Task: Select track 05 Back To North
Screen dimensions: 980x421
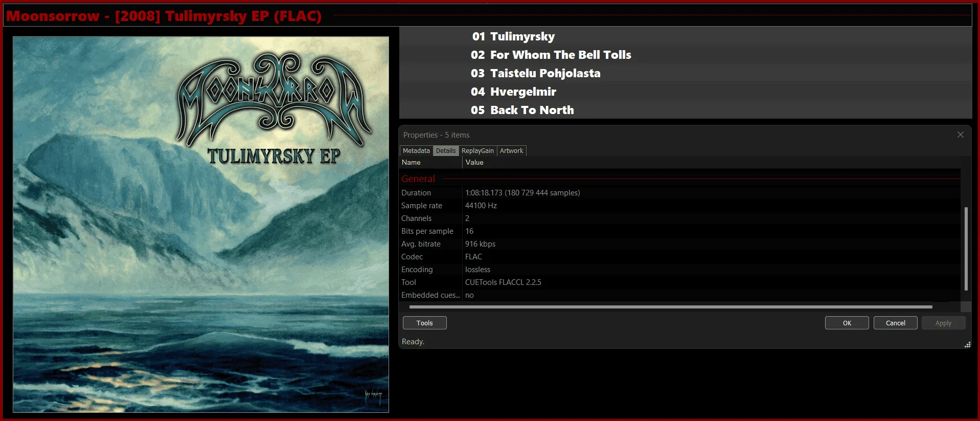Action: [x=686, y=110]
